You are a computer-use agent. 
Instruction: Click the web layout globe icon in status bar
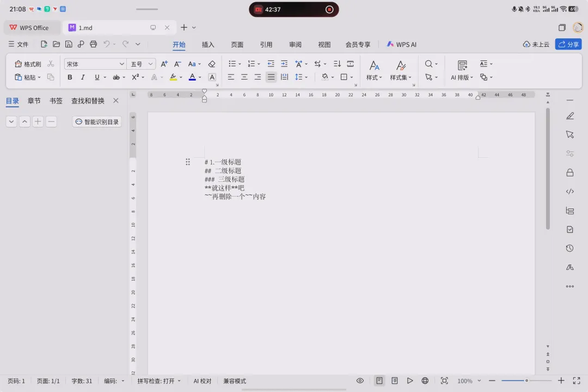tap(425, 381)
